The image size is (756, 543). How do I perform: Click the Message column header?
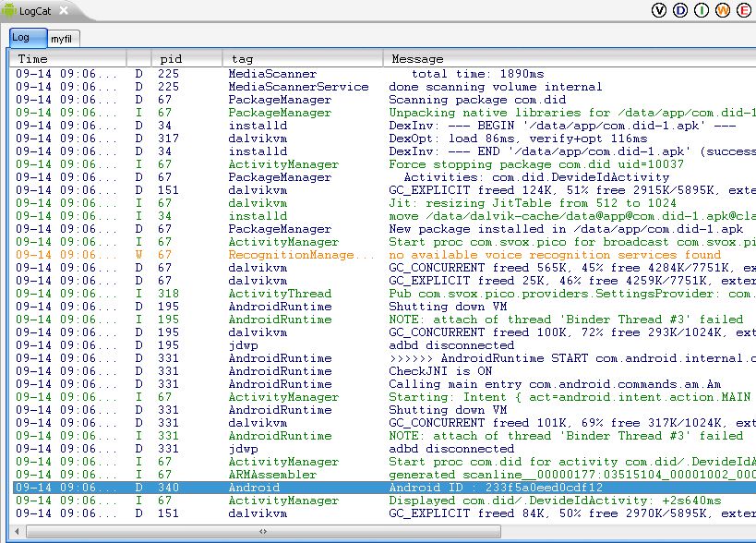[x=570, y=59]
